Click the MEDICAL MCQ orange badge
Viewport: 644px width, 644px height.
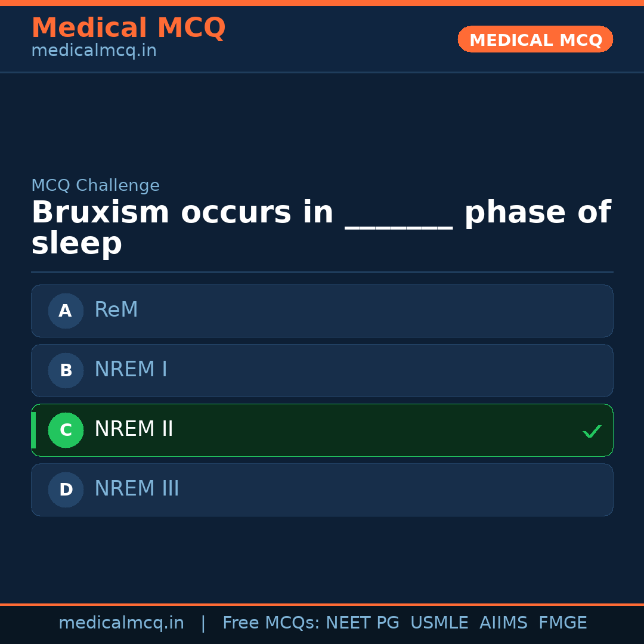(535, 39)
